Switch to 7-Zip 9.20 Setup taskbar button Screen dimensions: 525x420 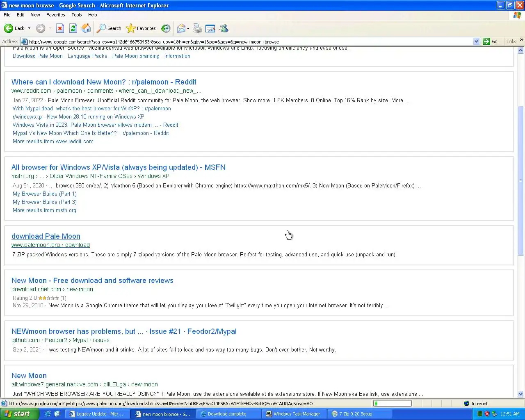(359, 414)
